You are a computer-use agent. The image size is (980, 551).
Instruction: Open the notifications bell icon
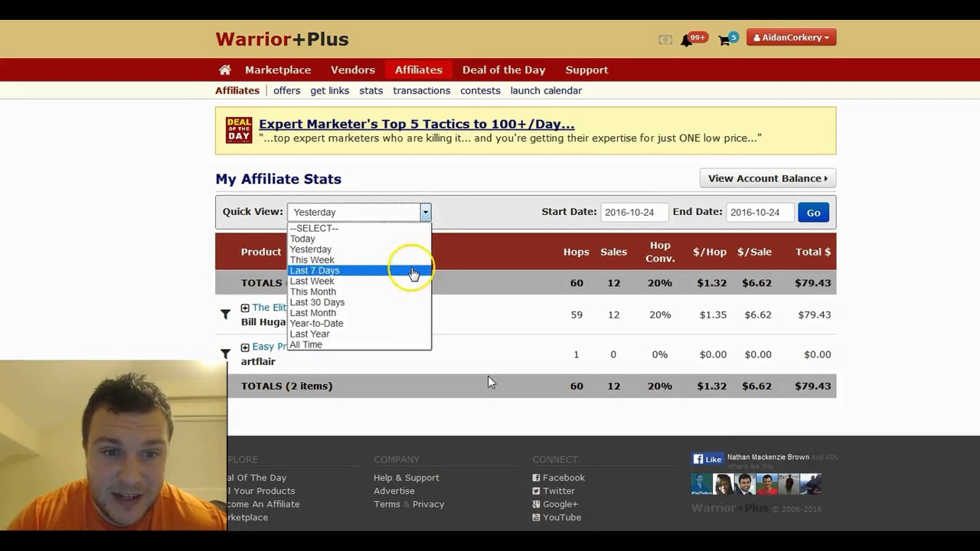tap(687, 41)
